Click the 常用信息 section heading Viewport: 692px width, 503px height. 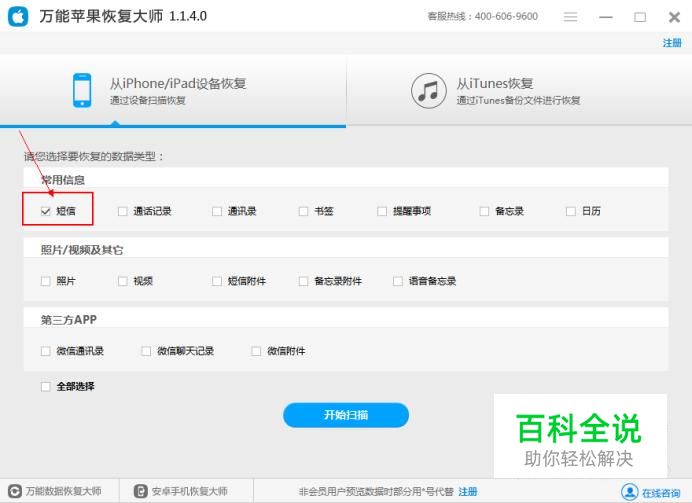[x=63, y=180]
